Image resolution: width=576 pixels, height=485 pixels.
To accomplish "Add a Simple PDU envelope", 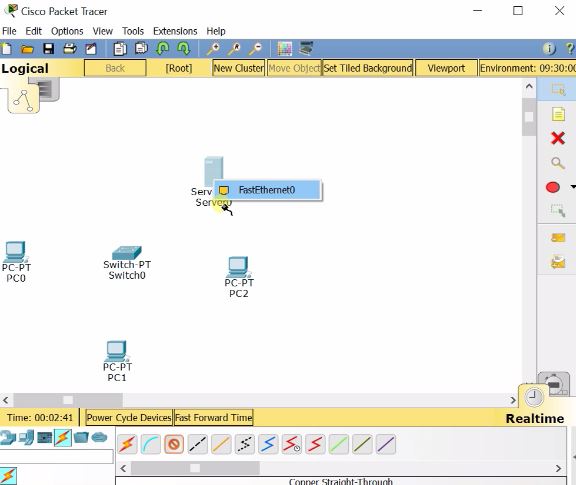I will pyautogui.click(x=558, y=238).
